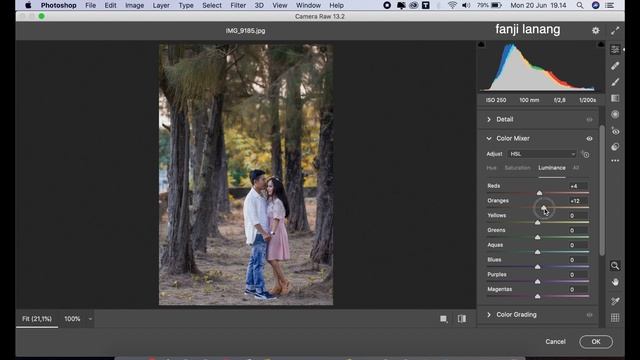Click the targeted adjustment tool next to HSL

click(x=585, y=154)
